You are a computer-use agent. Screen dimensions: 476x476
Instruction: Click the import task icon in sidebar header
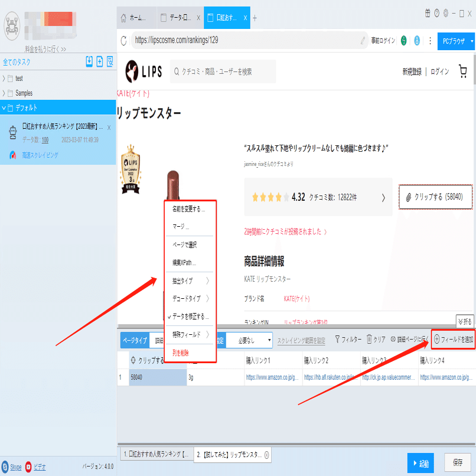[89, 61]
